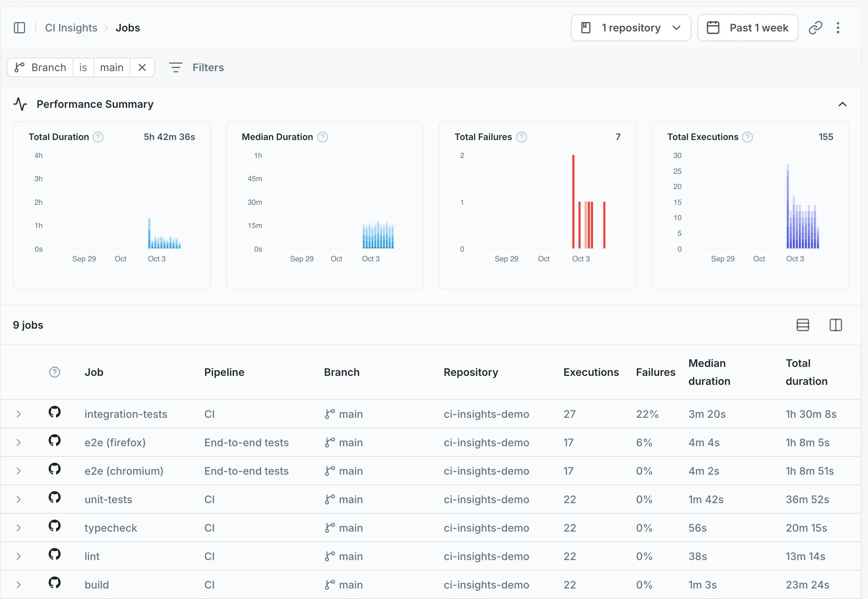The height and width of the screenshot is (599, 868).
Task: Click the GitHub icon for integration-tests
Action: [x=55, y=412]
